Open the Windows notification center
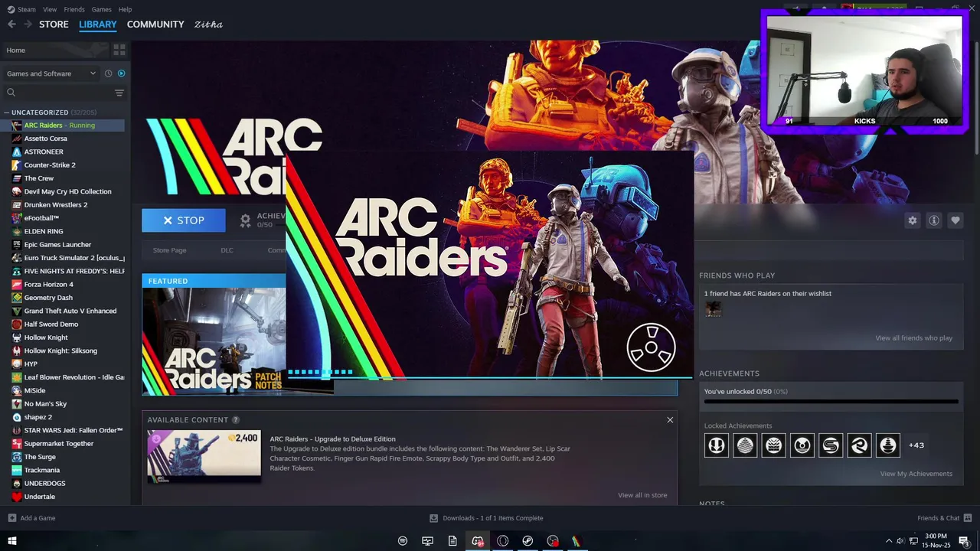 (964, 541)
